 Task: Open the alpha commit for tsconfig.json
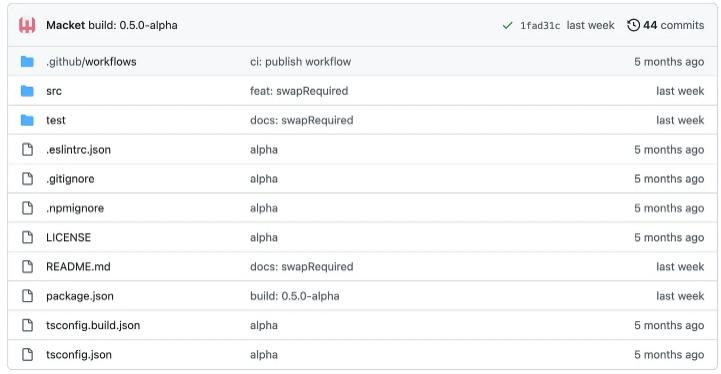point(264,355)
